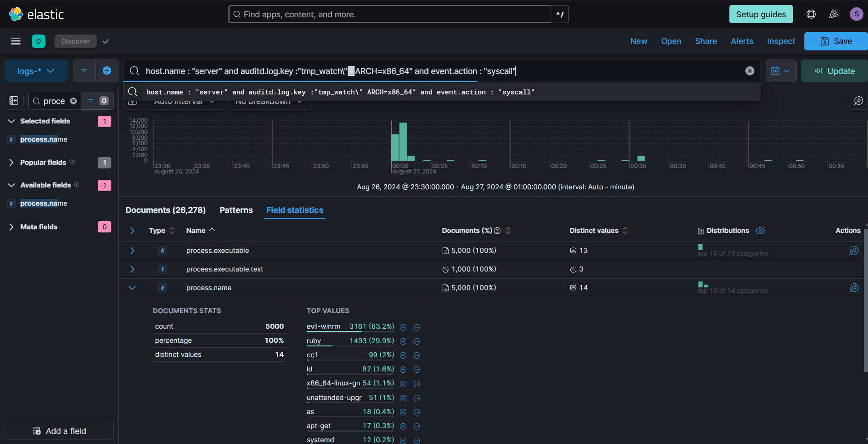Click Share in the top menu
Screen dimensions: 868x444
[706, 41]
